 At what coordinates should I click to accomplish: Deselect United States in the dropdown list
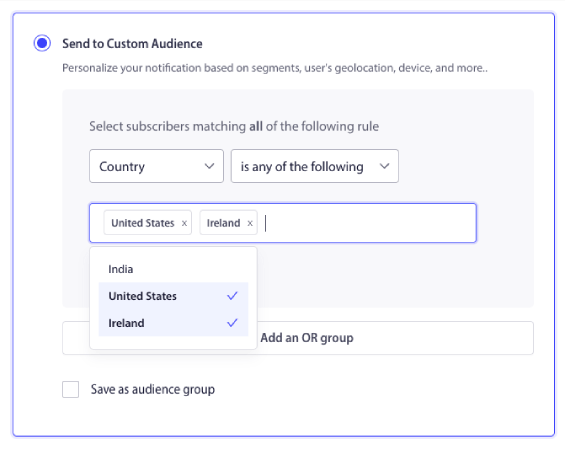(173, 296)
